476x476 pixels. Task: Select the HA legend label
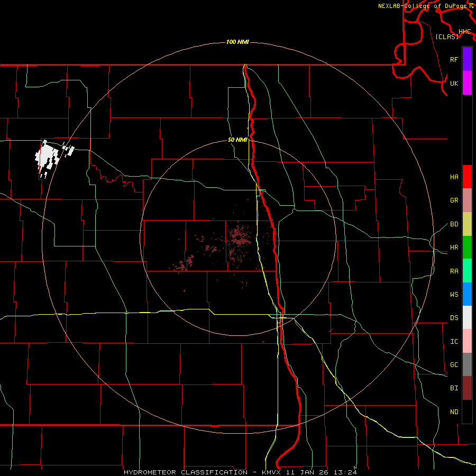click(454, 177)
